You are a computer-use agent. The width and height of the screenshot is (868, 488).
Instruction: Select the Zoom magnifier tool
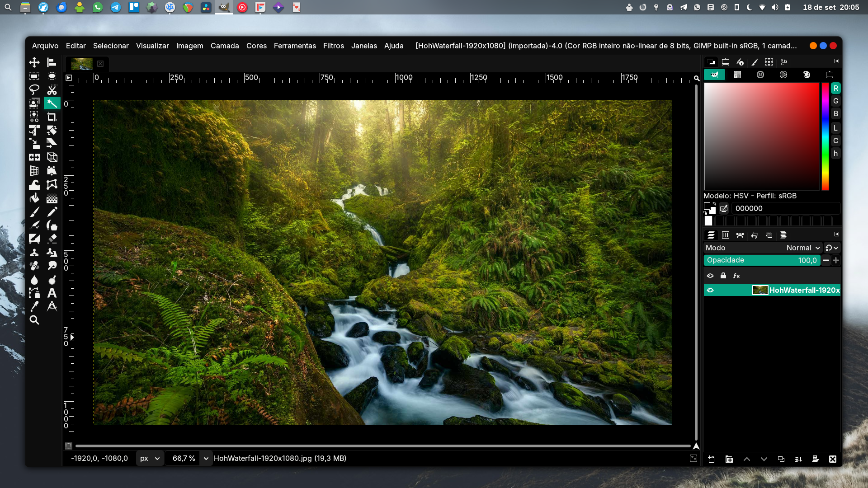click(34, 320)
